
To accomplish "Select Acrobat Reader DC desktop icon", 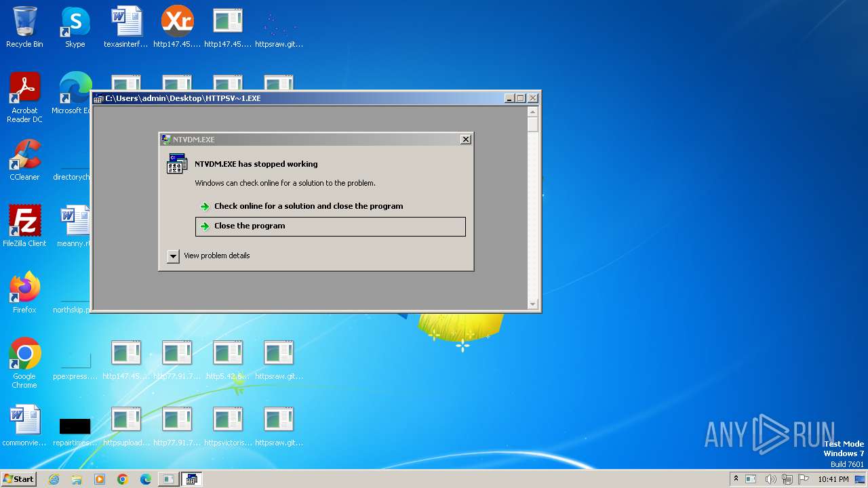I will pos(24,98).
